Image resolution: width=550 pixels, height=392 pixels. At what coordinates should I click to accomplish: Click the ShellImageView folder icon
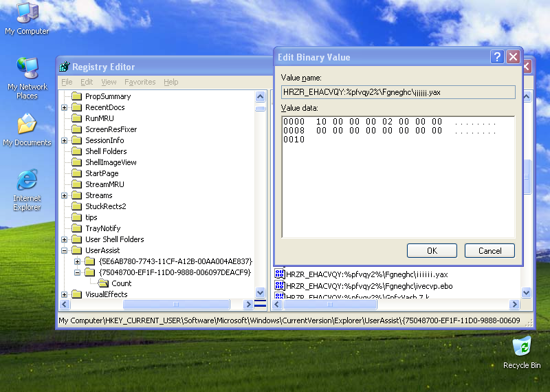click(x=76, y=162)
